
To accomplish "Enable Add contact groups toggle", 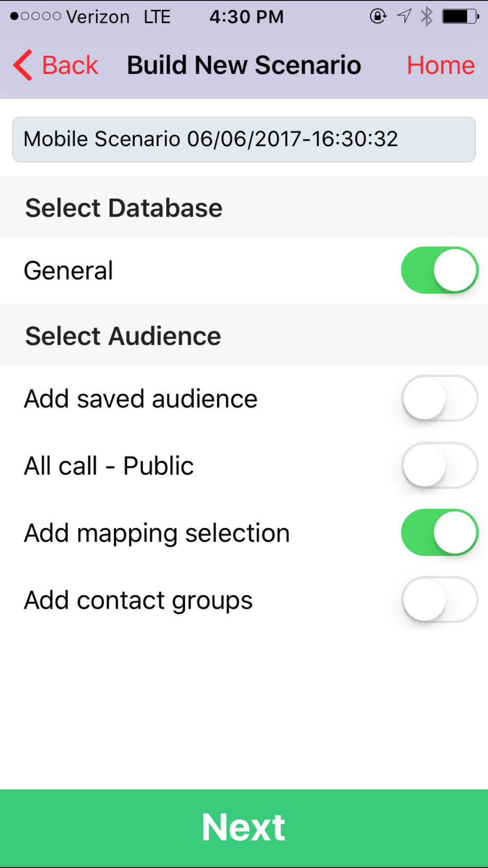I will tap(439, 599).
